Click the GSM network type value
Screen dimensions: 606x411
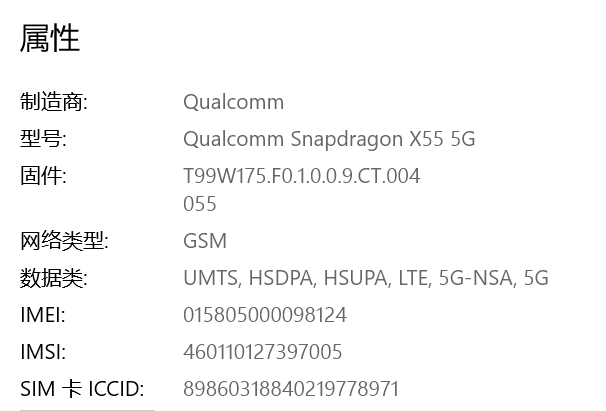[x=205, y=241]
